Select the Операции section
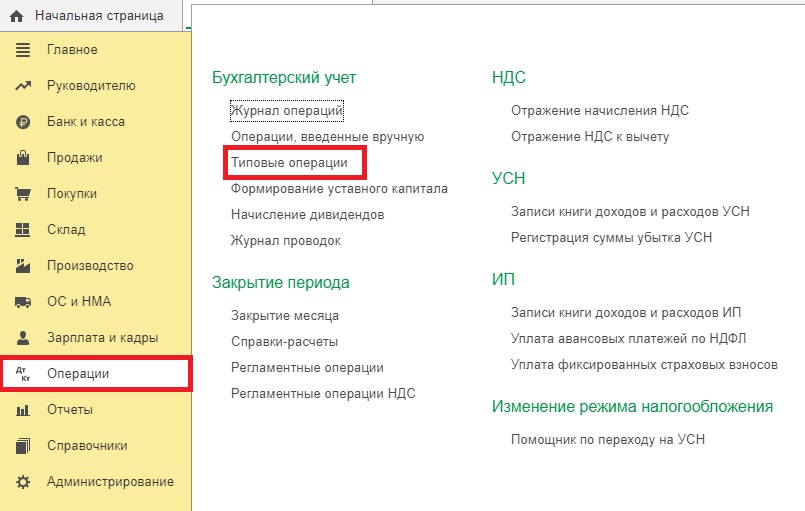The image size is (805, 511). 95,373
